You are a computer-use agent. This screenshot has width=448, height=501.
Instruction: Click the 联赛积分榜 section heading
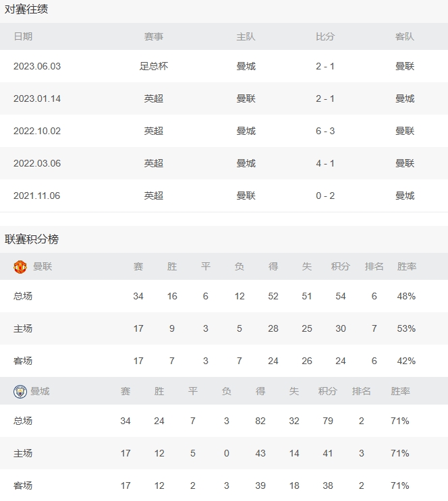(32, 239)
